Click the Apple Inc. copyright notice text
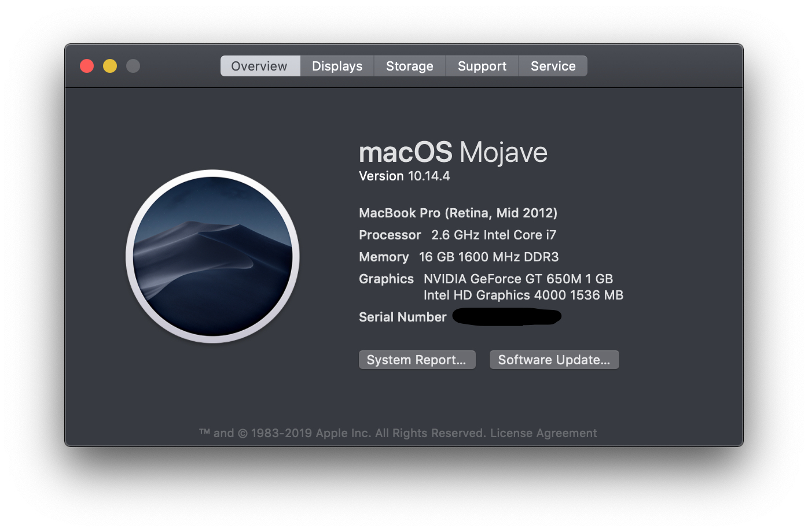Screen dimensions: 808x532 (343, 433)
